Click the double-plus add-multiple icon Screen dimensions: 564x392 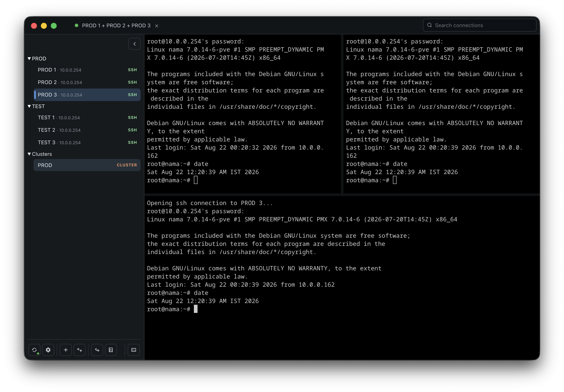pos(79,350)
